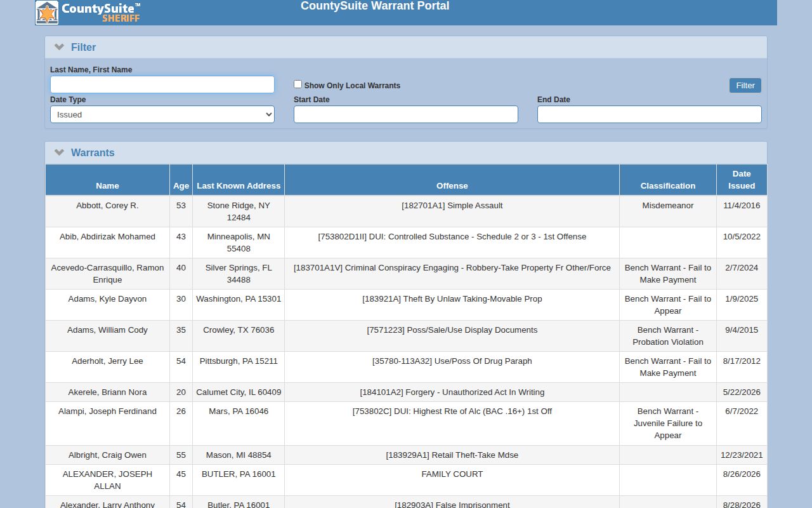
Task: Click the Poss/Sale/Use Display Documents offense
Action: tap(452, 330)
